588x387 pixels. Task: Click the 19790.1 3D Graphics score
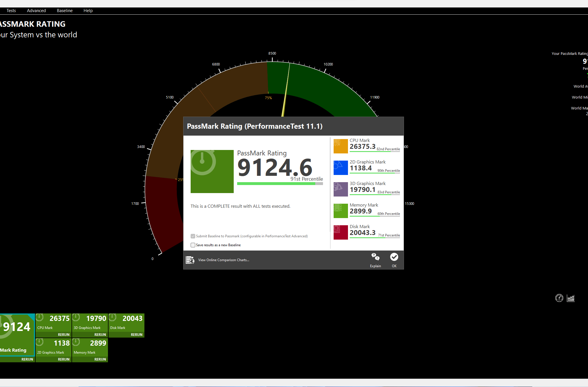(362, 190)
